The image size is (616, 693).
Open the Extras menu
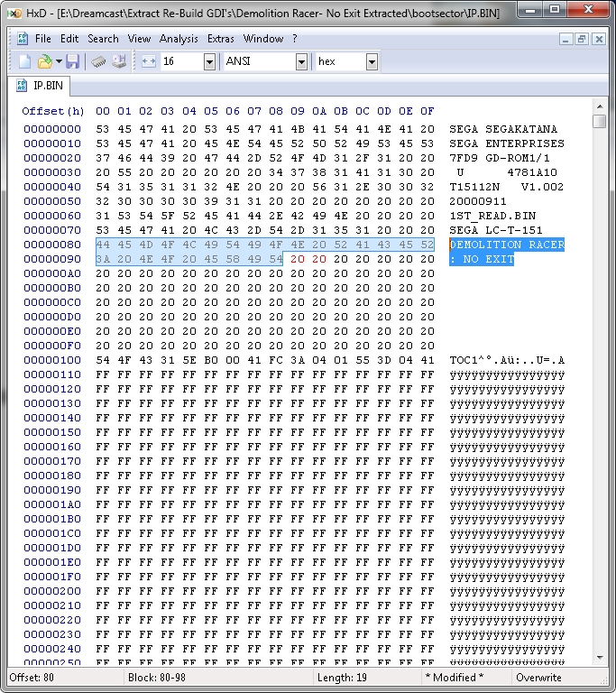point(220,39)
